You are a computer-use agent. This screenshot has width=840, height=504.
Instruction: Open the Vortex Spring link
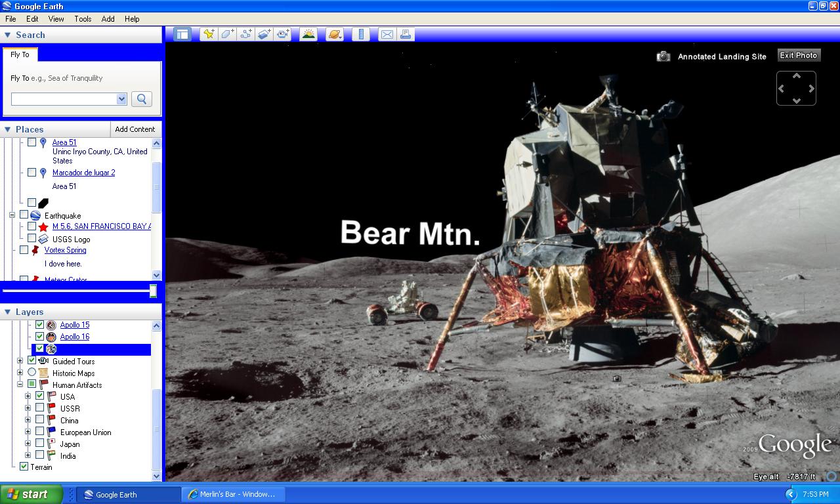65,250
